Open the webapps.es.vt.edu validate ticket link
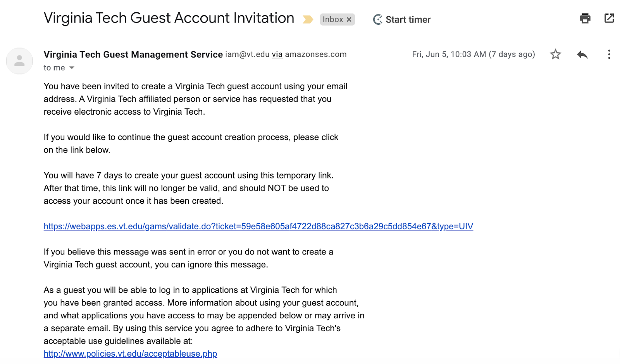This screenshot has width=620, height=364. (258, 227)
